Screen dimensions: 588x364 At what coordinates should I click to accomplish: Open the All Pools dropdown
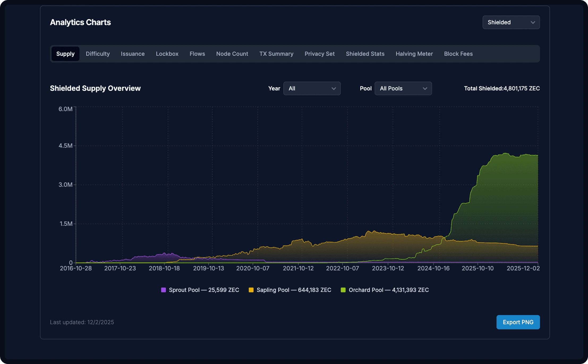(403, 88)
